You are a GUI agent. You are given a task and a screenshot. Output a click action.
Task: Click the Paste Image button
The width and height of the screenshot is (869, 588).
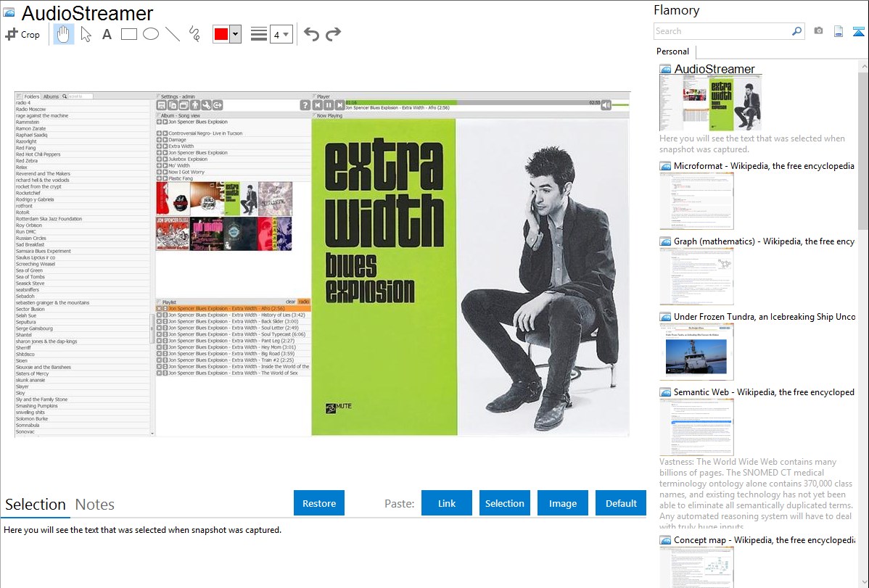(x=563, y=503)
